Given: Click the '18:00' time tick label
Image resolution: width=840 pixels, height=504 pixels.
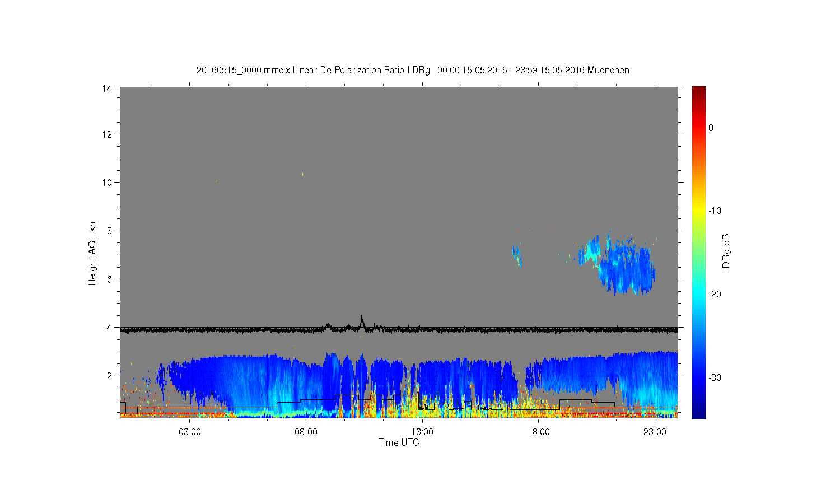Looking at the screenshot, I should pos(539,432).
